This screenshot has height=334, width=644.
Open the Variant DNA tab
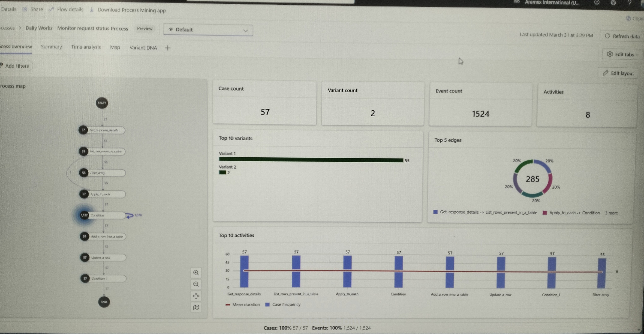click(143, 48)
